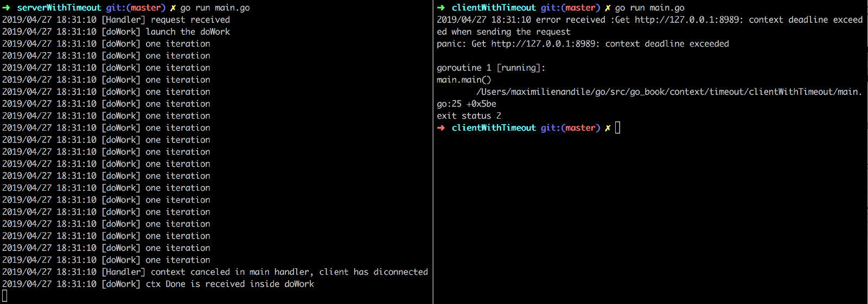Click the green arrow before serverWithTimeout
The height and width of the screenshot is (304, 868).
tap(7, 8)
